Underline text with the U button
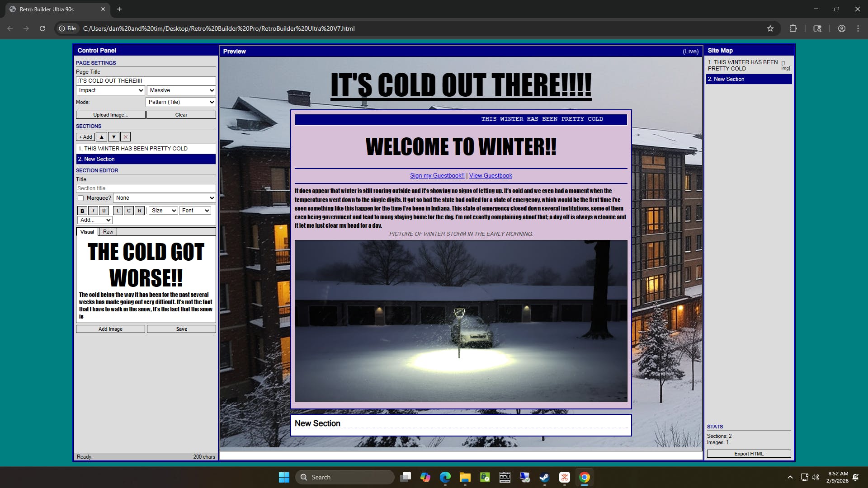This screenshot has height=488, width=868. coord(104,211)
